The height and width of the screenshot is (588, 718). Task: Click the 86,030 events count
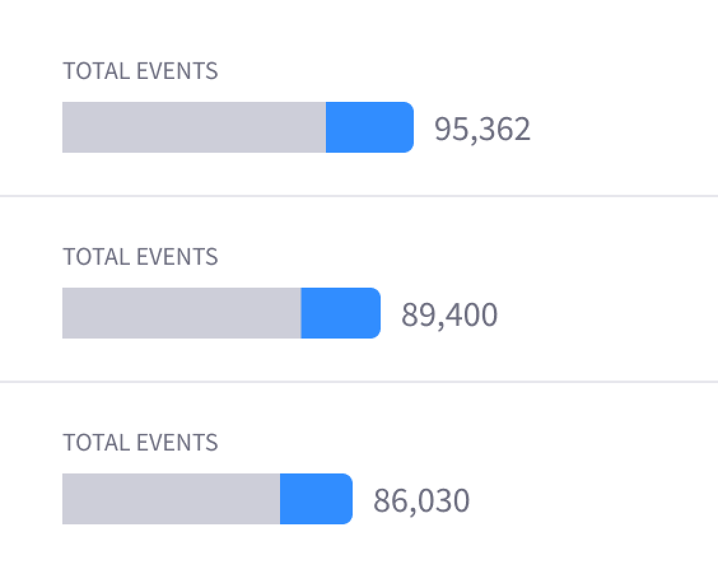pyautogui.click(x=421, y=501)
